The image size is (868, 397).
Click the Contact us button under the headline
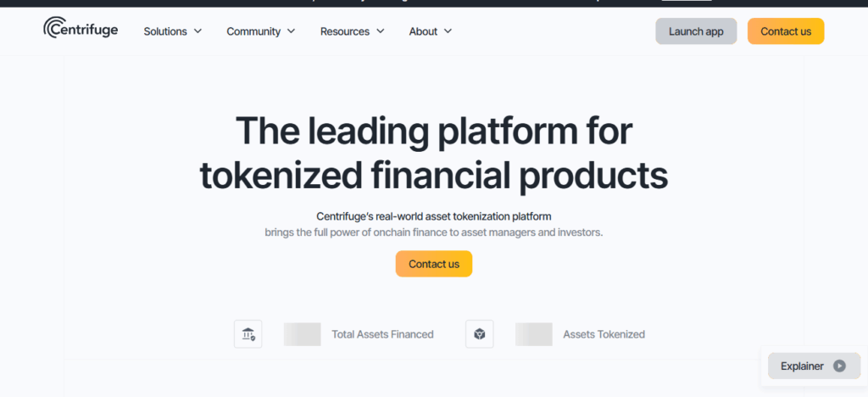coord(434,264)
